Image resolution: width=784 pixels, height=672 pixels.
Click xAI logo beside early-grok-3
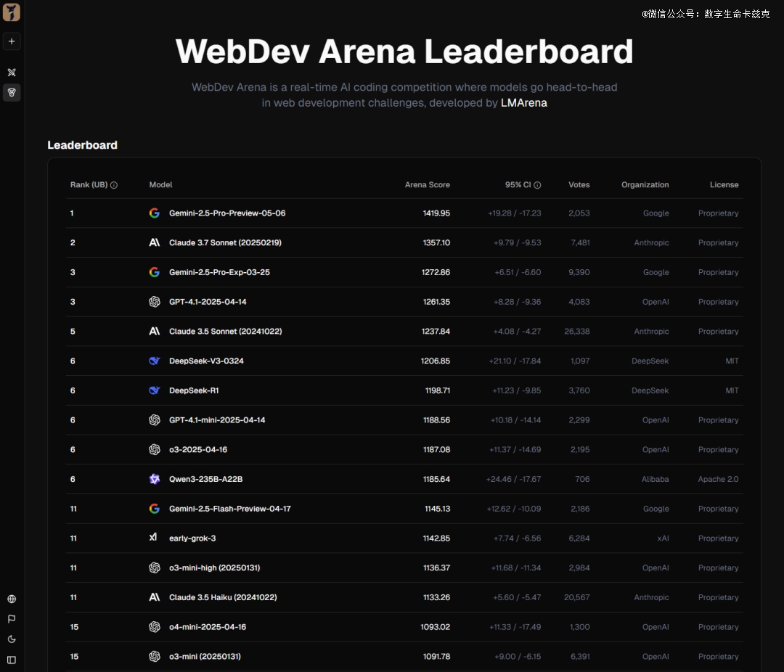click(153, 537)
